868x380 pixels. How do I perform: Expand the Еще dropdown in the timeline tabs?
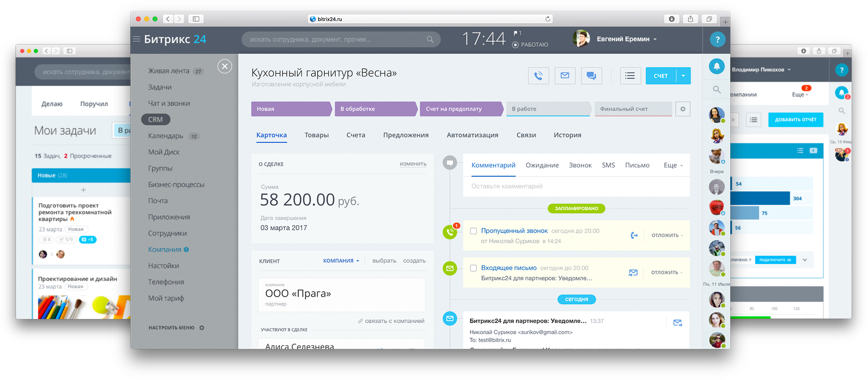tap(673, 165)
